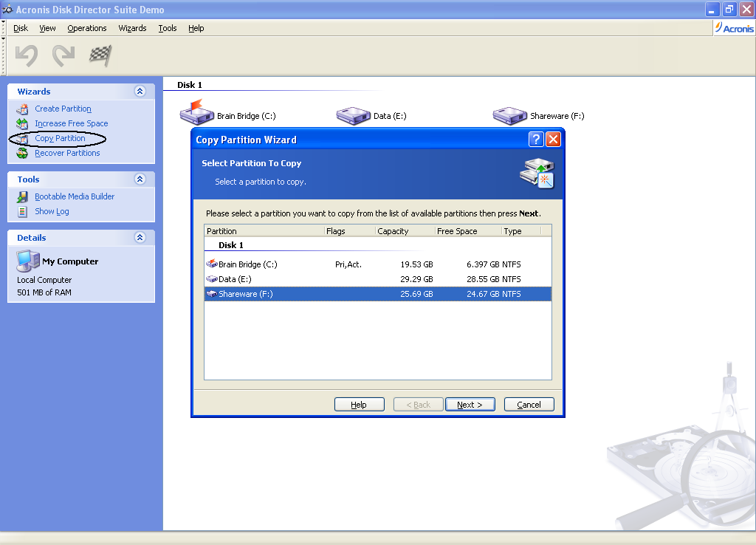Image resolution: width=756 pixels, height=545 pixels.
Task: Click the Shareware (F:) icon in the wizard list
Action: point(212,294)
